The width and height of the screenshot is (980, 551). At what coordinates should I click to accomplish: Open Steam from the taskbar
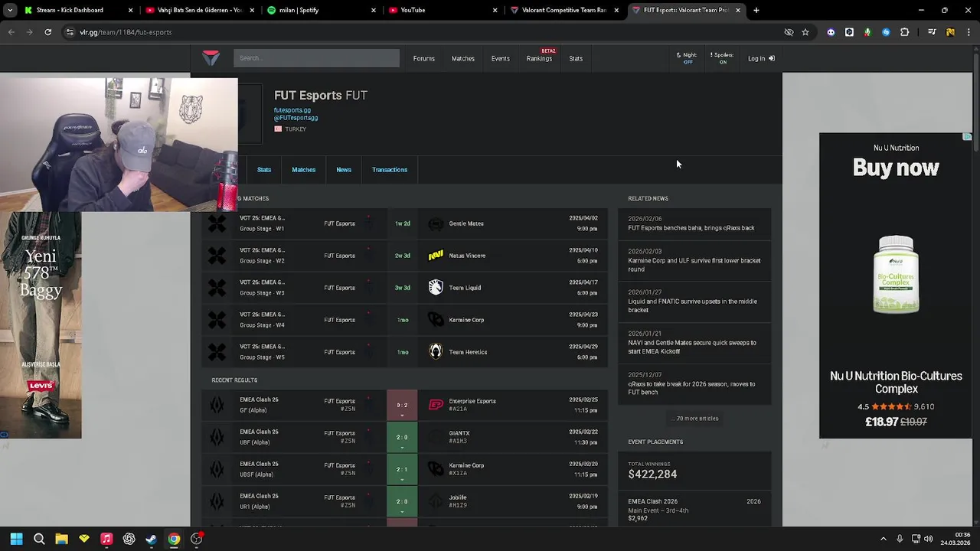tap(152, 539)
